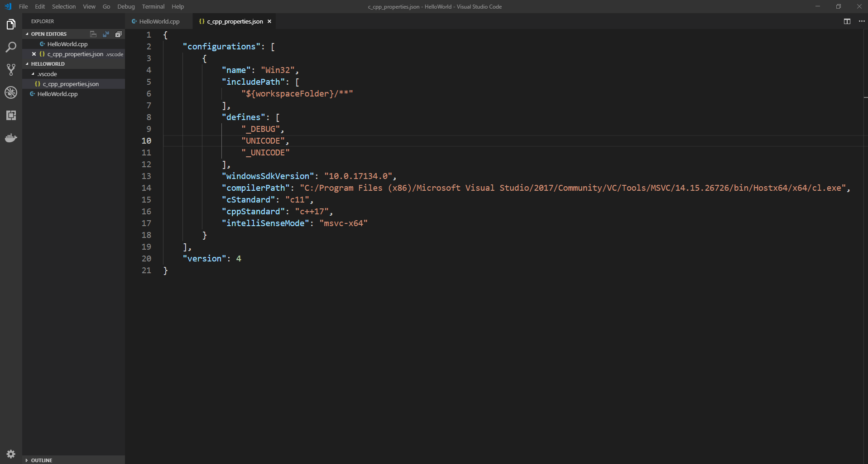Select c_cpp_properties.json under .vscode folder
The image size is (868, 464).
click(73, 84)
